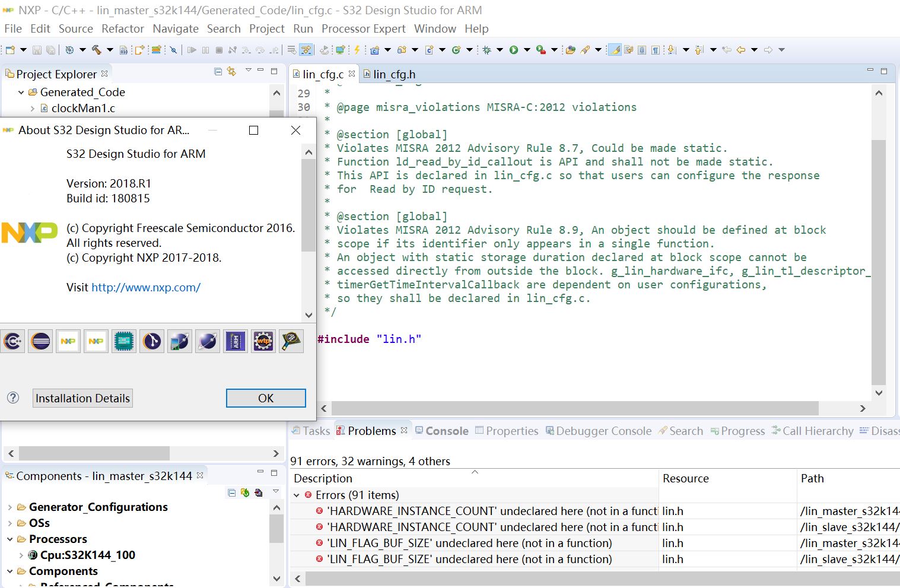Image resolution: width=900 pixels, height=588 pixels.
Task: Click the Git plug-in icon in About dialog
Action: 152,341
